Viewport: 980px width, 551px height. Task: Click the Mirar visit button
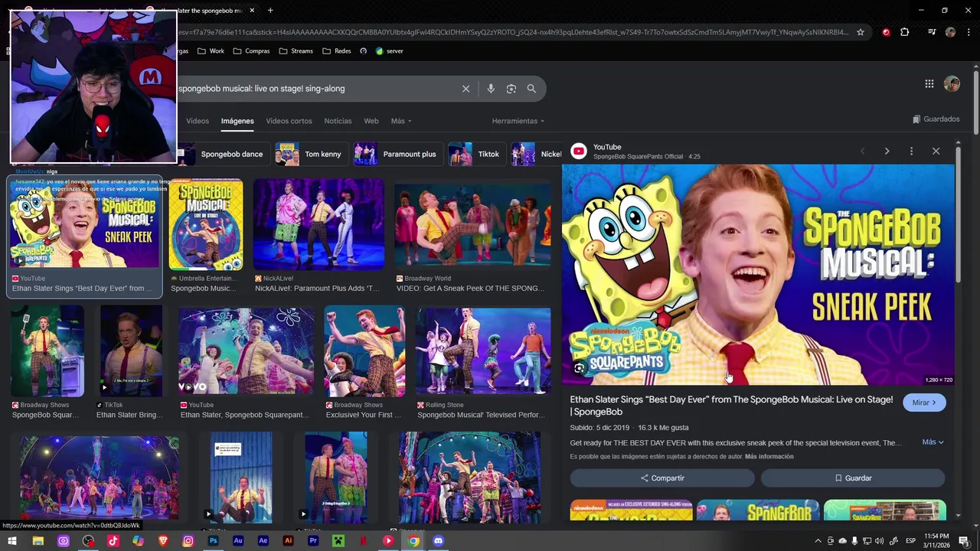click(924, 403)
